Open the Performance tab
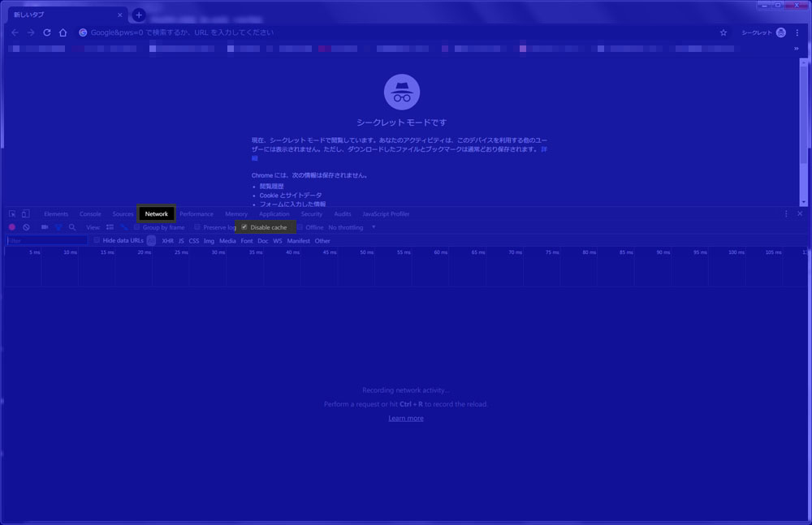This screenshot has width=812, height=525. coord(197,214)
